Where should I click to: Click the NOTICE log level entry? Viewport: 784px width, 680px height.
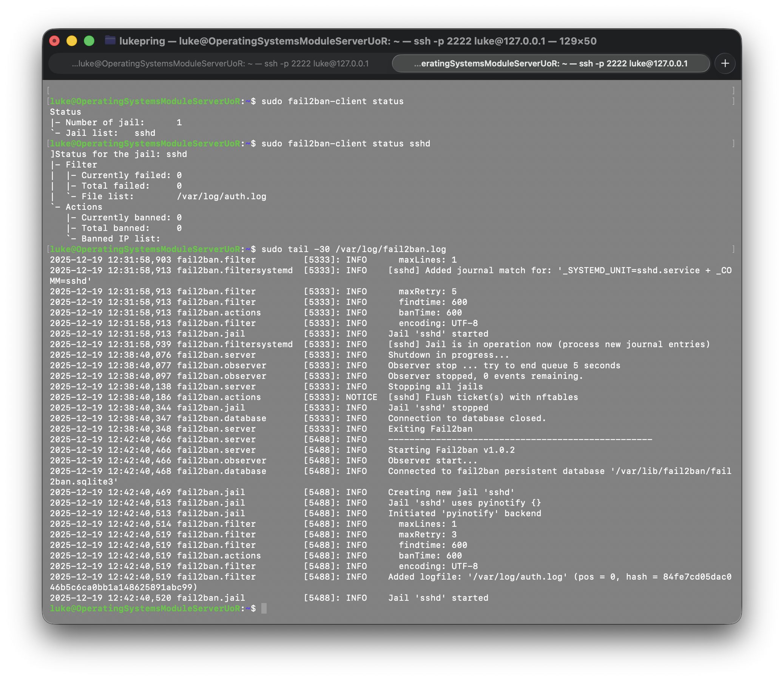click(361, 397)
